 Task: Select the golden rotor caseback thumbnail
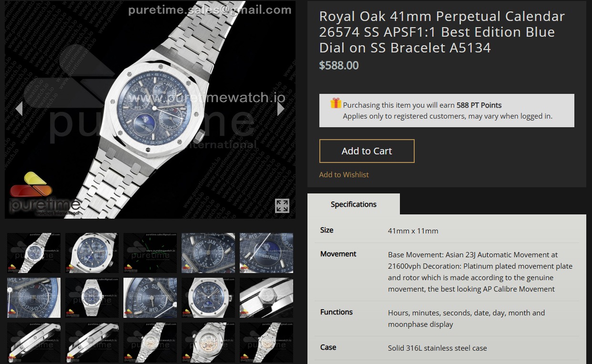208,342
